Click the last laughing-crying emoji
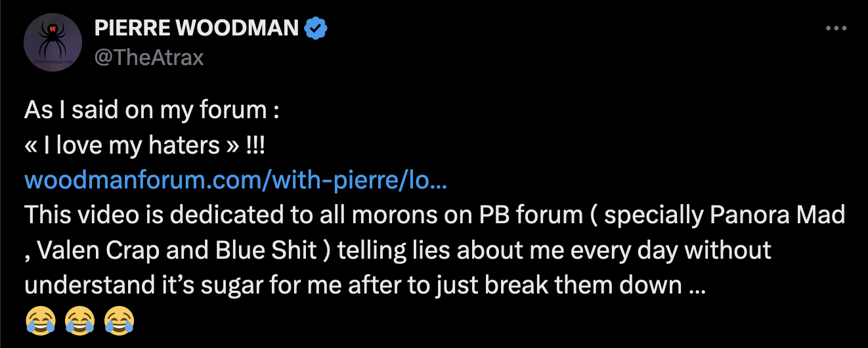This screenshot has height=348, width=868. pos(119,322)
